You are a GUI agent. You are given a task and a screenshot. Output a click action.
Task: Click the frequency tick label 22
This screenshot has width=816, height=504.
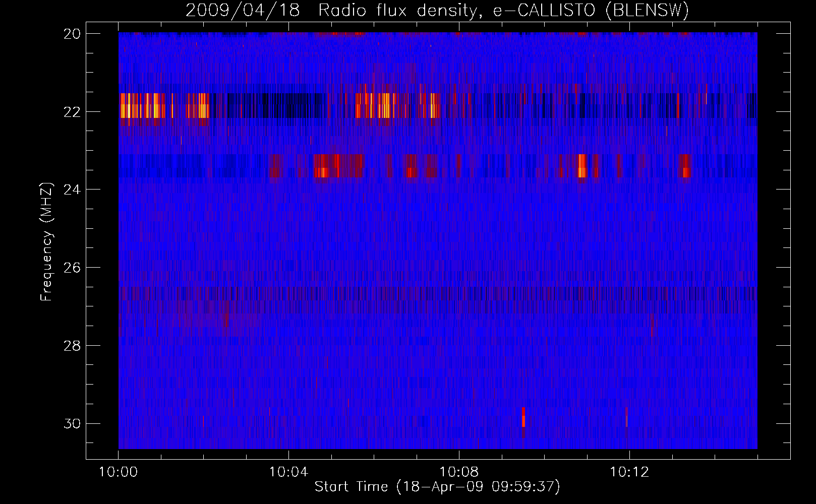pyautogui.click(x=72, y=112)
